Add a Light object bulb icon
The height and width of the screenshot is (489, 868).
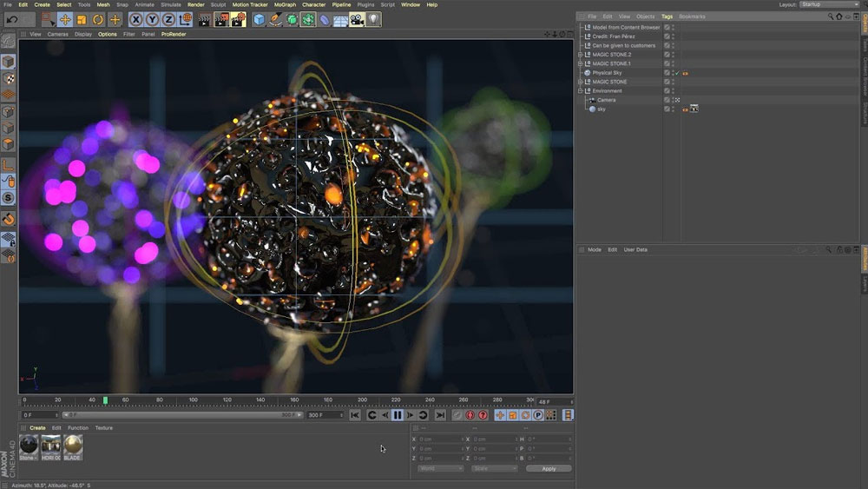373,19
